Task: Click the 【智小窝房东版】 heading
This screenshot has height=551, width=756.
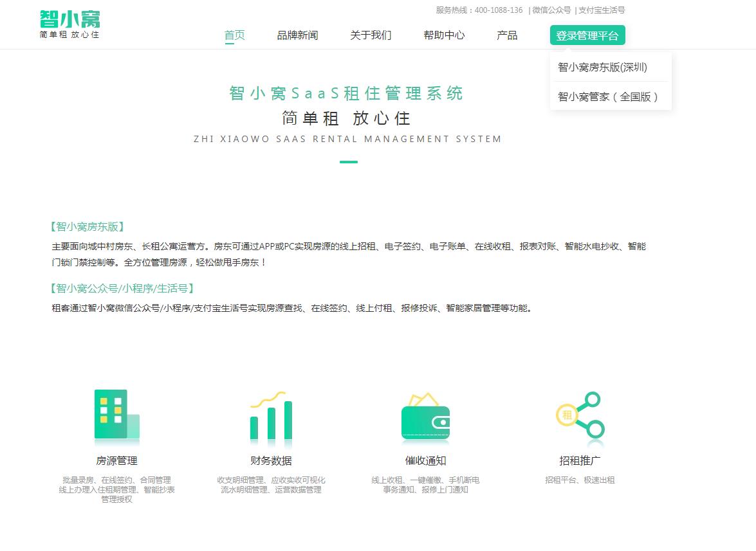Action: coord(88,226)
